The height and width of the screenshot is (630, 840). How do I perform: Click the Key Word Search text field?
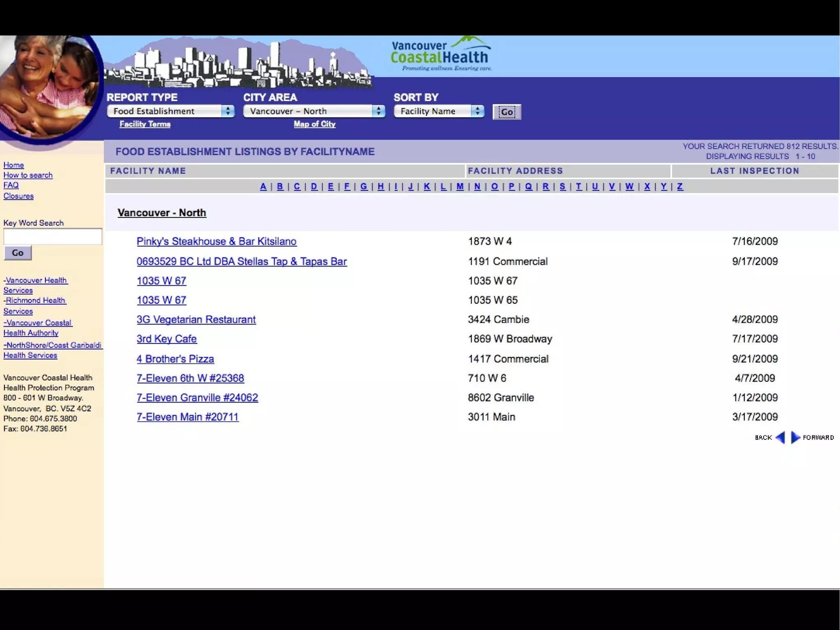coord(52,236)
